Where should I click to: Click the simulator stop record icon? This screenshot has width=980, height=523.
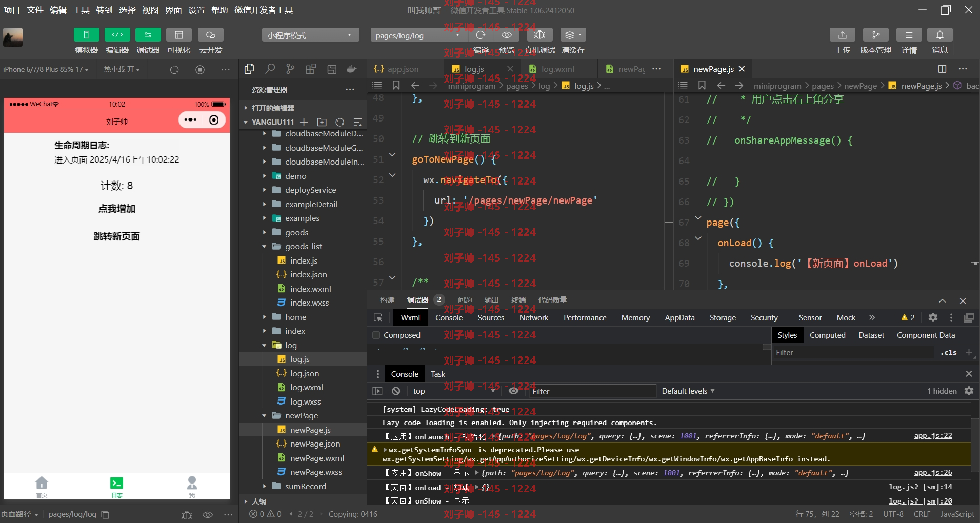pyautogui.click(x=200, y=69)
